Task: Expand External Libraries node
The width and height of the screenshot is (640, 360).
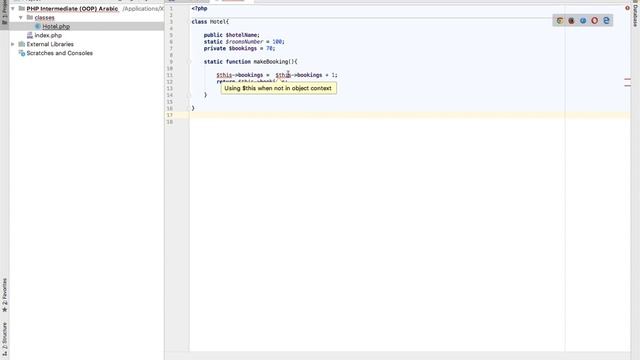Action: tap(13, 44)
